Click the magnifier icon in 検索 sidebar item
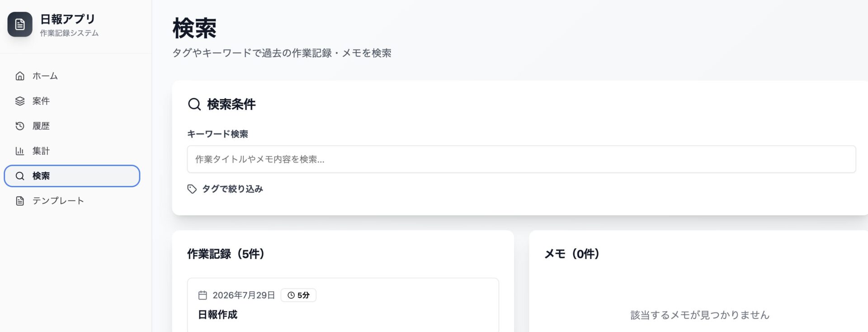This screenshot has height=332, width=868. (x=20, y=176)
